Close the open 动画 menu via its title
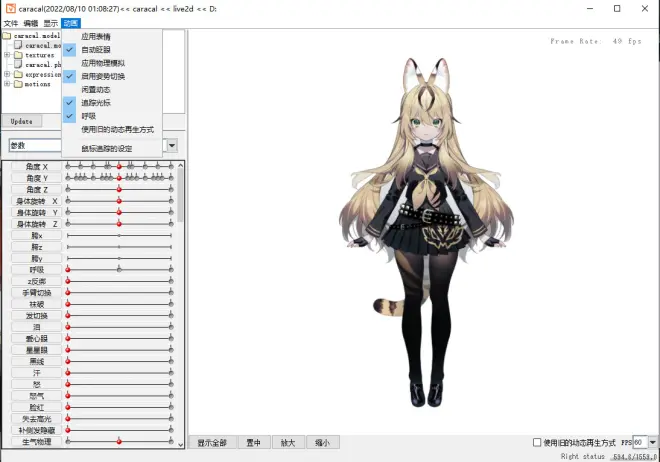This screenshot has width=660, height=462. click(71, 23)
